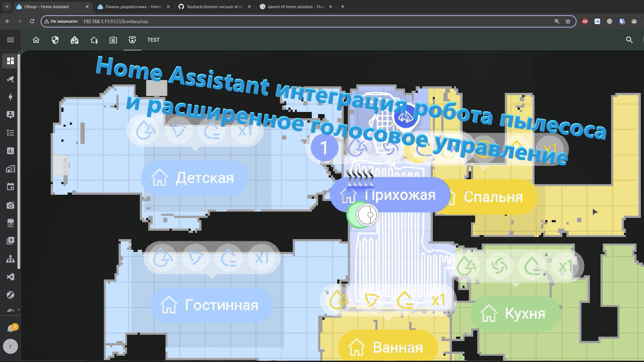Screen dimensions: 644x362
Task: Click the search magnifier in dashboard header
Action: pos(629,40)
